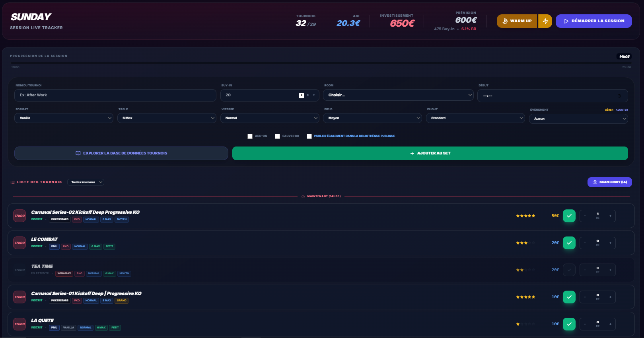Click plus re-entry for TEA TIME
644x338 pixels.
[x=610, y=270]
